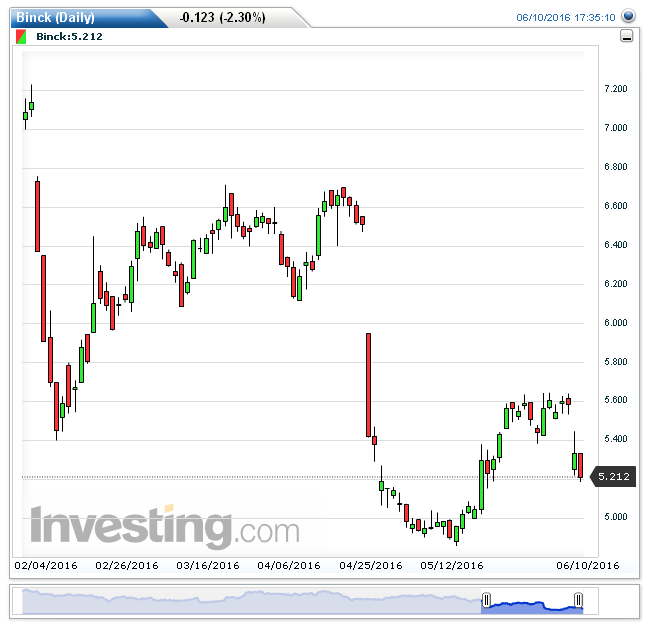
Task: Click the 02/04/2016 date label
Action: [46, 565]
